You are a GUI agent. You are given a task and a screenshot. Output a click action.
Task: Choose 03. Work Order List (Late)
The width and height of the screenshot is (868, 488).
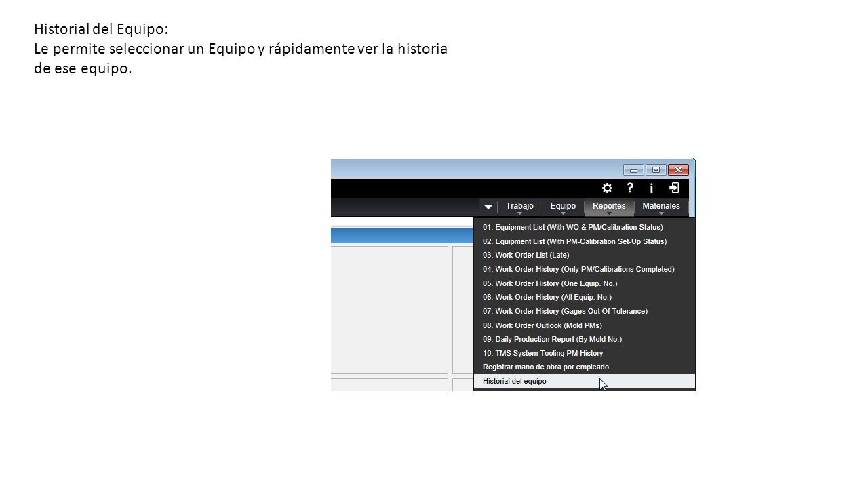[x=584, y=255]
